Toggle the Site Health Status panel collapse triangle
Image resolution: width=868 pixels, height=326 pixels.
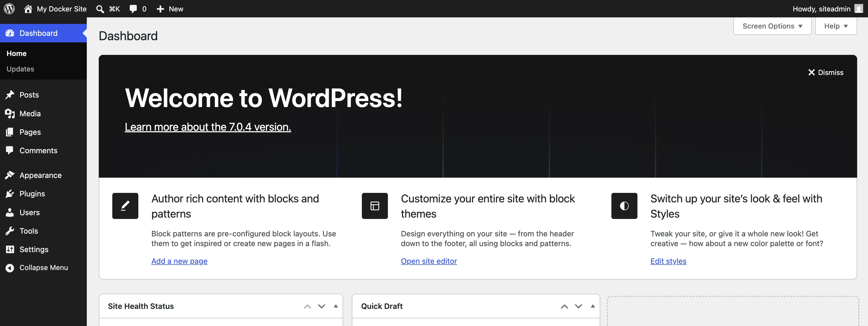(336, 306)
